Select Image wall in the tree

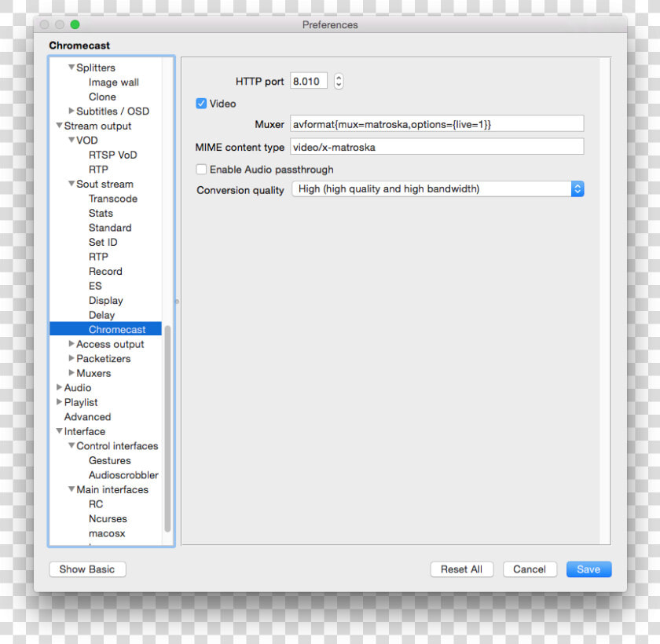(x=114, y=82)
